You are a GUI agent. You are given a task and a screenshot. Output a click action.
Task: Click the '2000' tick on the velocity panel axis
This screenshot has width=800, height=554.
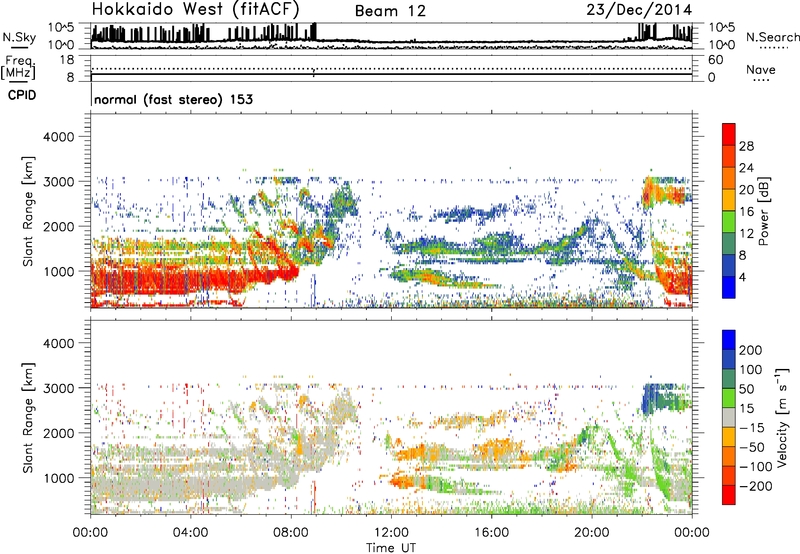[58, 433]
